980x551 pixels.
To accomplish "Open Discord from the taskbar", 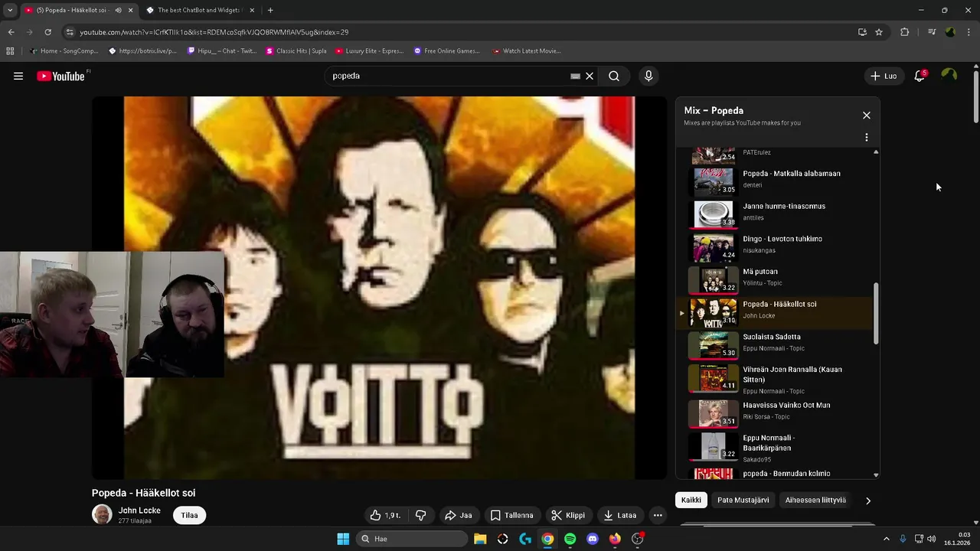I will point(592,539).
